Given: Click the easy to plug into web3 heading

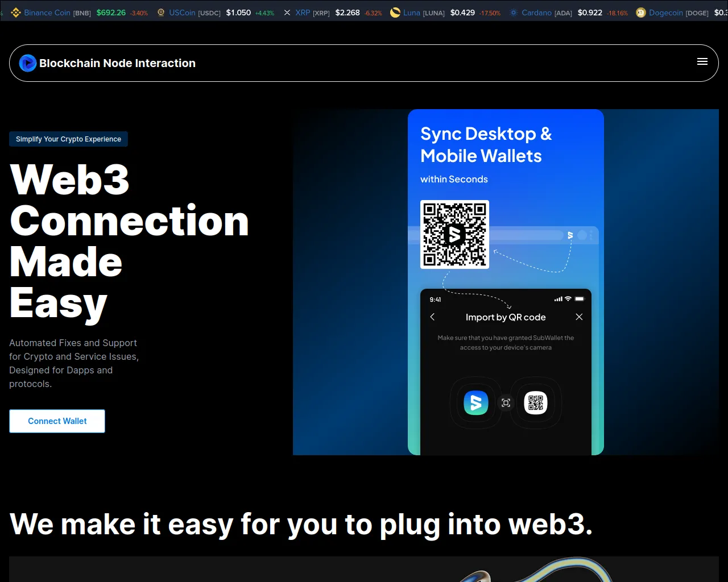Looking at the screenshot, I should tap(301, 524).
